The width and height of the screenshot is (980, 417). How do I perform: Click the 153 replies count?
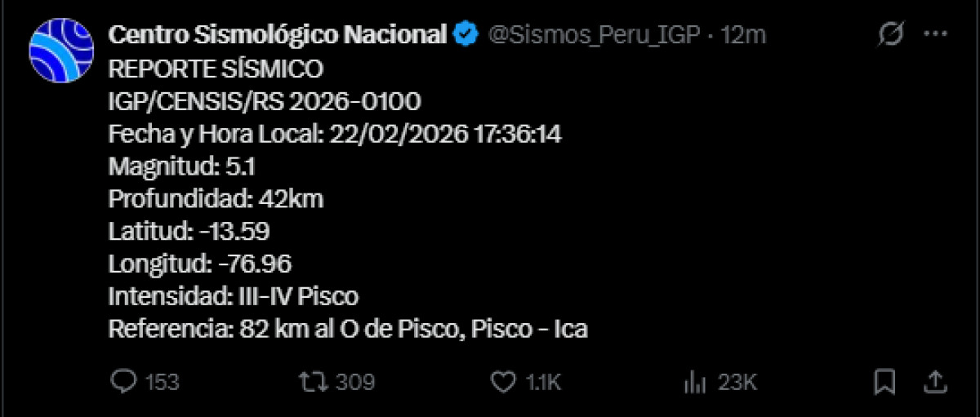162,382
